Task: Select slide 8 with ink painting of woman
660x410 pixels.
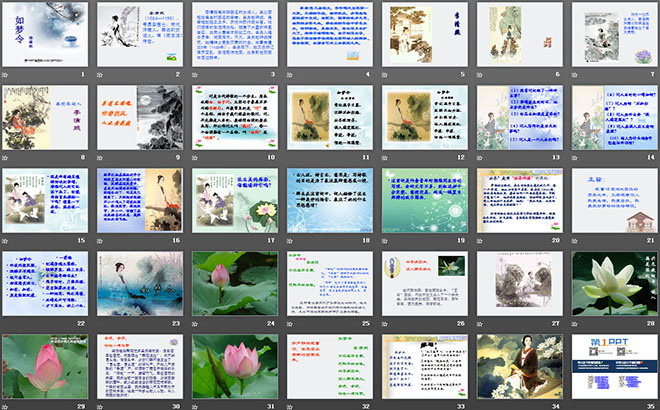Action: point(45,117)
